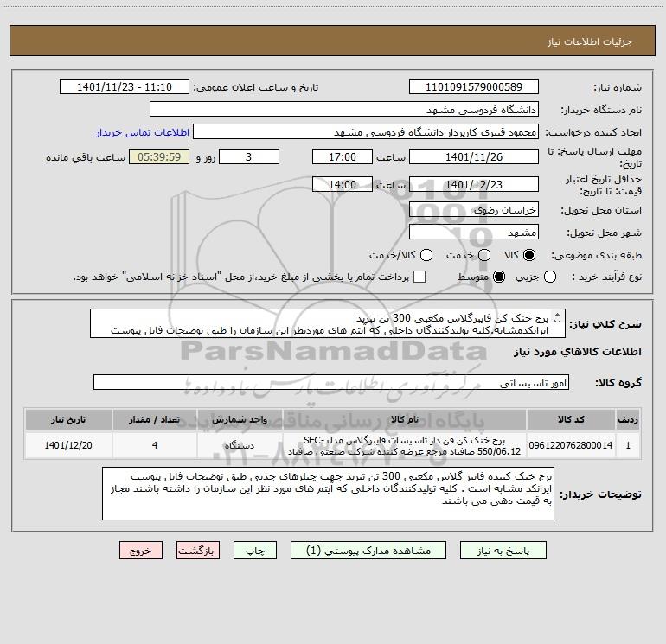This screenshot has width=666, height=644.
Task: Click the remaining time 05:39:59 field
Action: (x=159, y=156)
